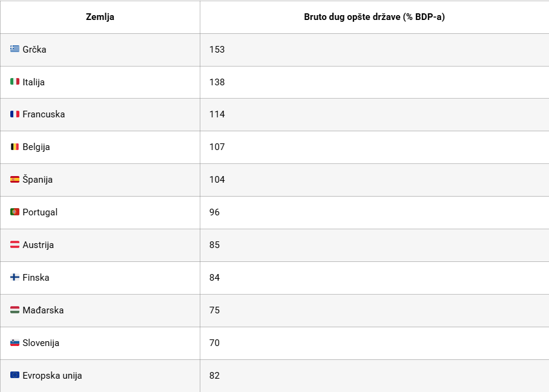
Task: Select the Slovenija value 70 cell
Action: pos(215,343)
